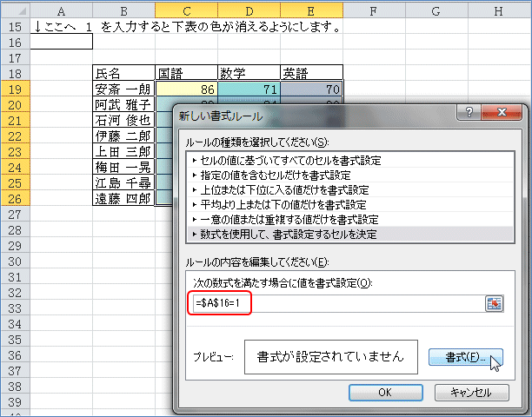Viewport: 532px width, 417px height.
Task: Click the キャンセル button
Action: click(472, 393)
